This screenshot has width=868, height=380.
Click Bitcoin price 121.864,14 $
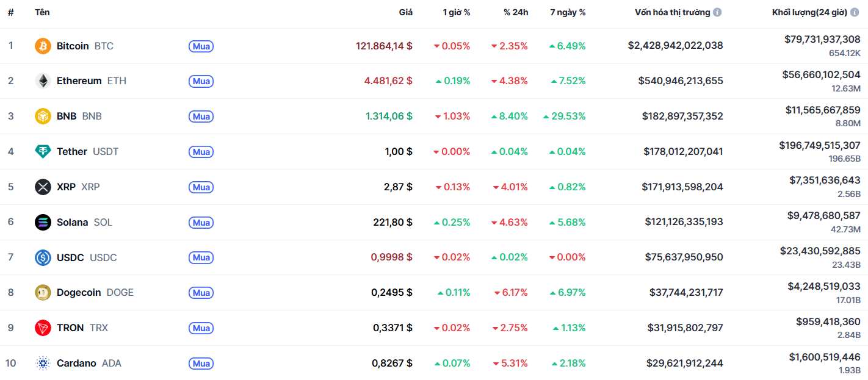tap(384, 46)
